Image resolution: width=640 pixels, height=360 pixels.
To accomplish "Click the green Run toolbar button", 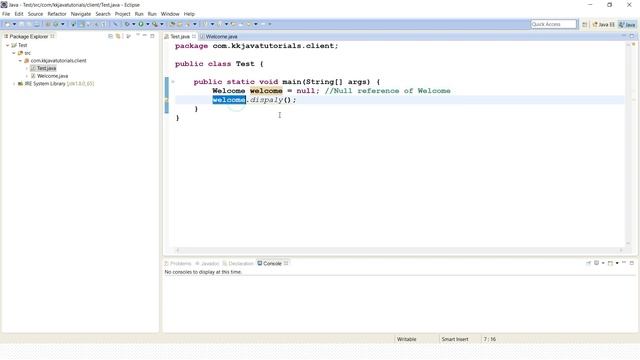I will (141, 24).
